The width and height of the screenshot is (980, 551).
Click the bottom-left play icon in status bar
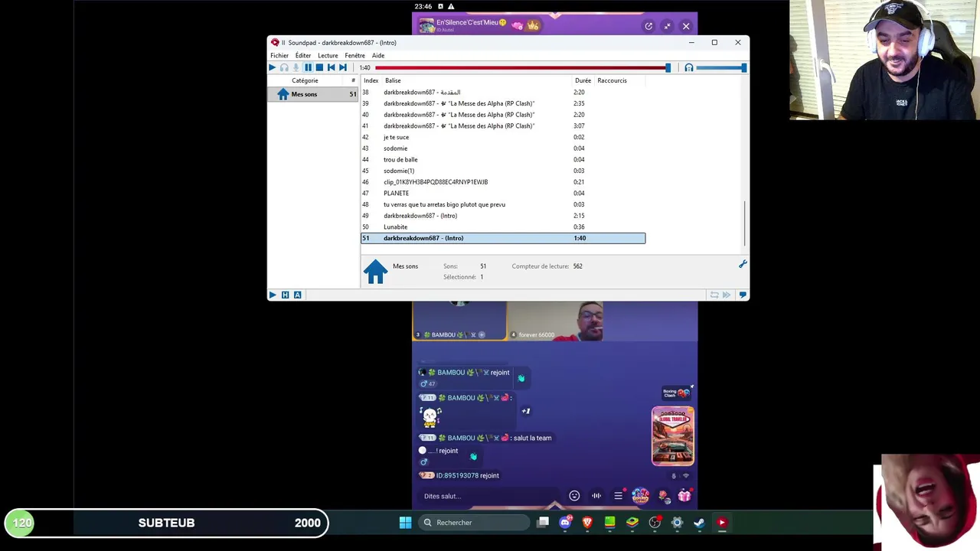pos(273,295)
